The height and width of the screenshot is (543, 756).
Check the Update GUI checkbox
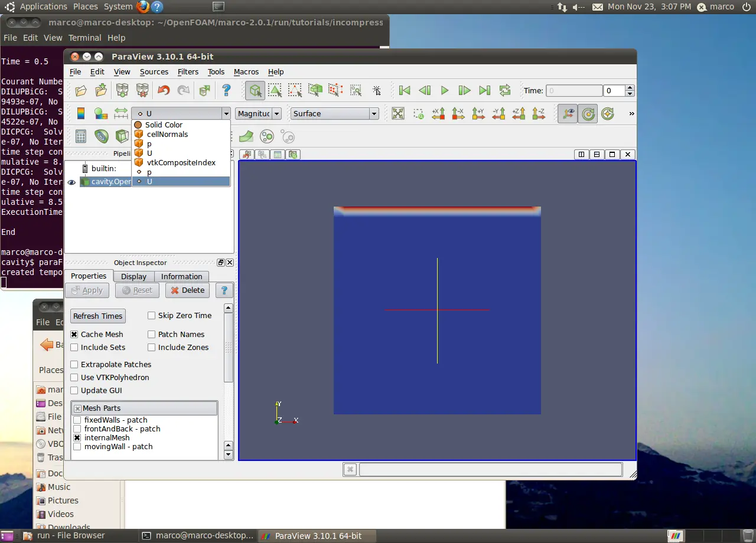pos(74,391)
